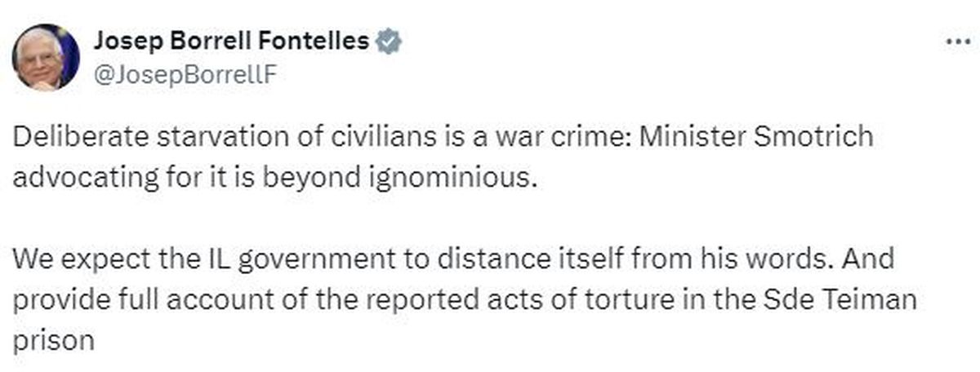Click the line 'advocating for it is beyond ignominious'
Image resolution: width=980 pixels, height=372 pixels.
(x=276, y=178)
